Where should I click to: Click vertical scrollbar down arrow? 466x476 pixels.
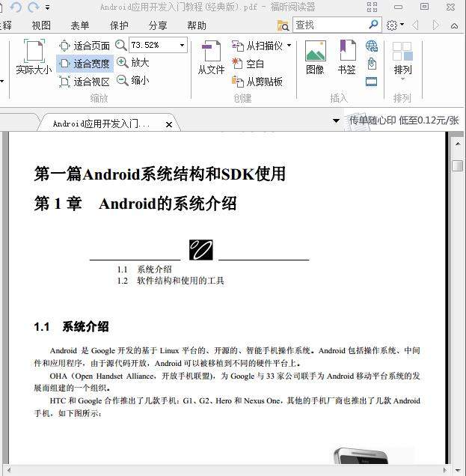pos(458,470)
